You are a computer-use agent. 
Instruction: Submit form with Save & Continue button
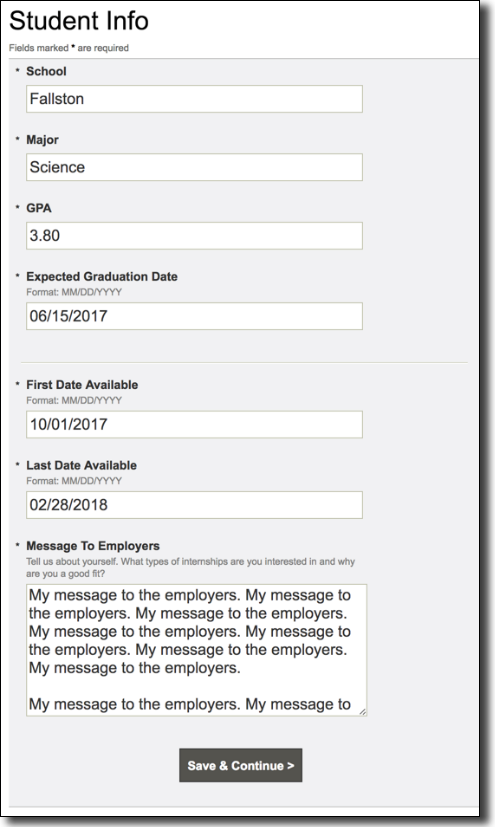pos(240,765)
